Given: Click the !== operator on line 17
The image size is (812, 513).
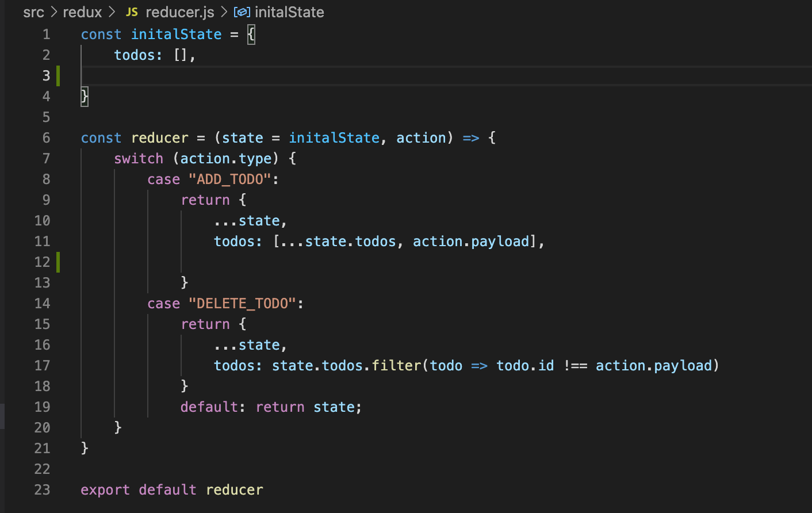Looking at the screenshot, I should coord(575,366).
